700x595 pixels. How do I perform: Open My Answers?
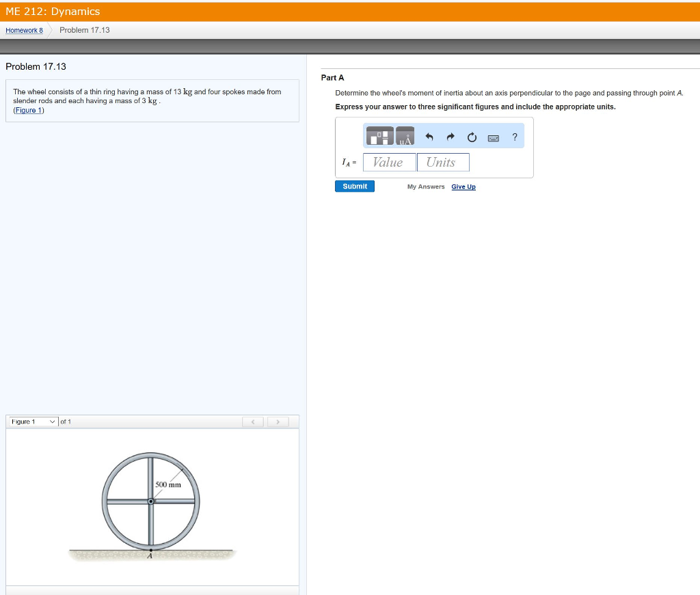pyautogui.click(x=425, y=187)
